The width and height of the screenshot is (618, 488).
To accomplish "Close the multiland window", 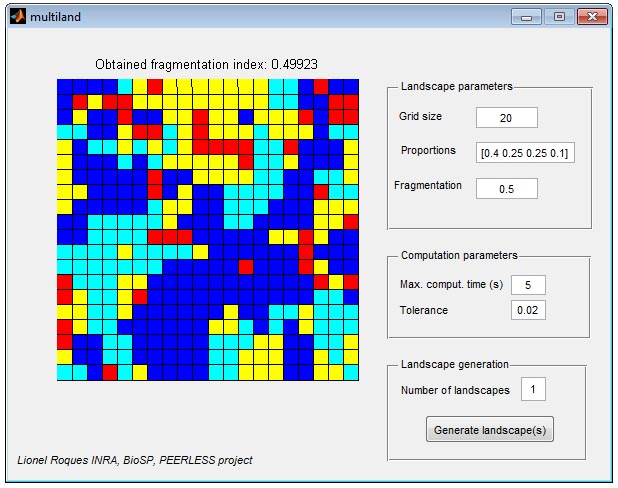I will tap(592, 17).
